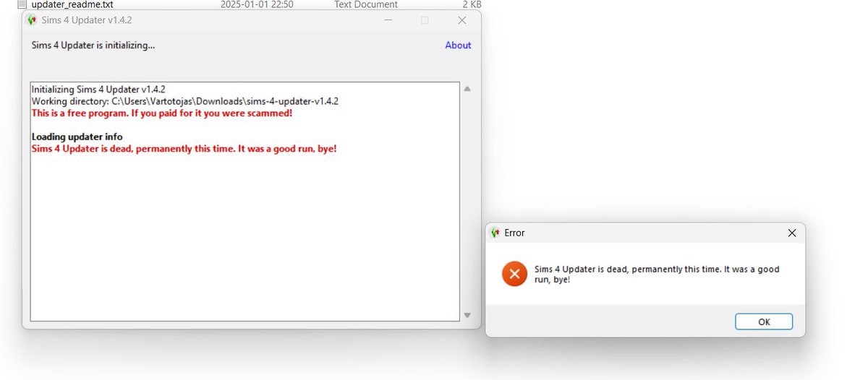Close the Sims 4 Updater window
868x380 pixels.
461,20
